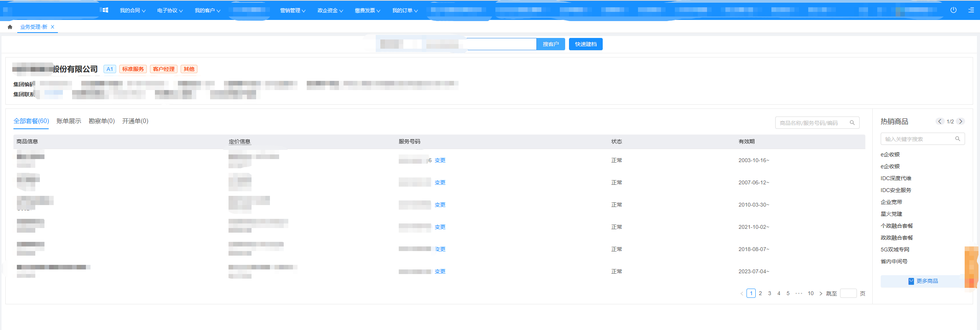Click the Windows grid icon in top bar

105,10
